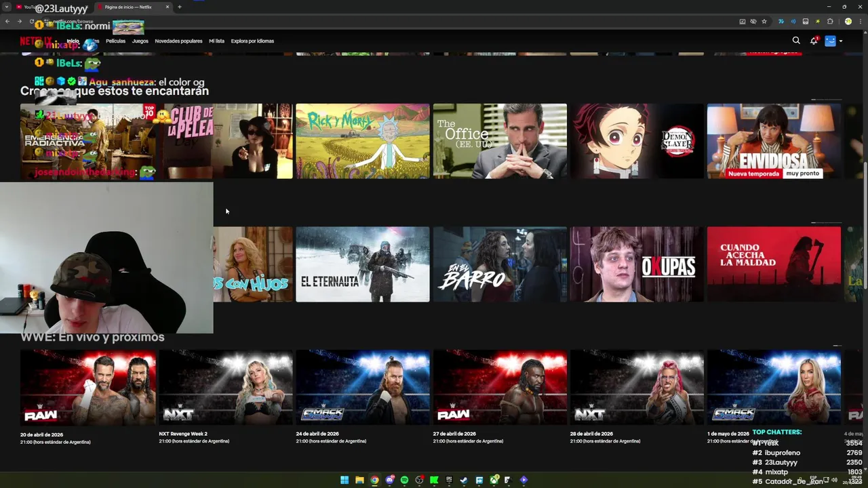Open the Rick y Morty thumbnail

pyautogui.click(x=363, y=141)
